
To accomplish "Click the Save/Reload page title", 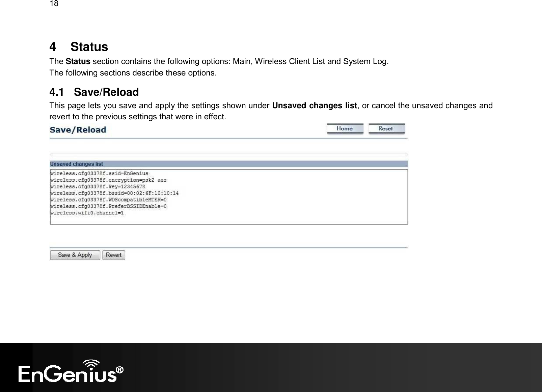I will (x=78, y=130).
